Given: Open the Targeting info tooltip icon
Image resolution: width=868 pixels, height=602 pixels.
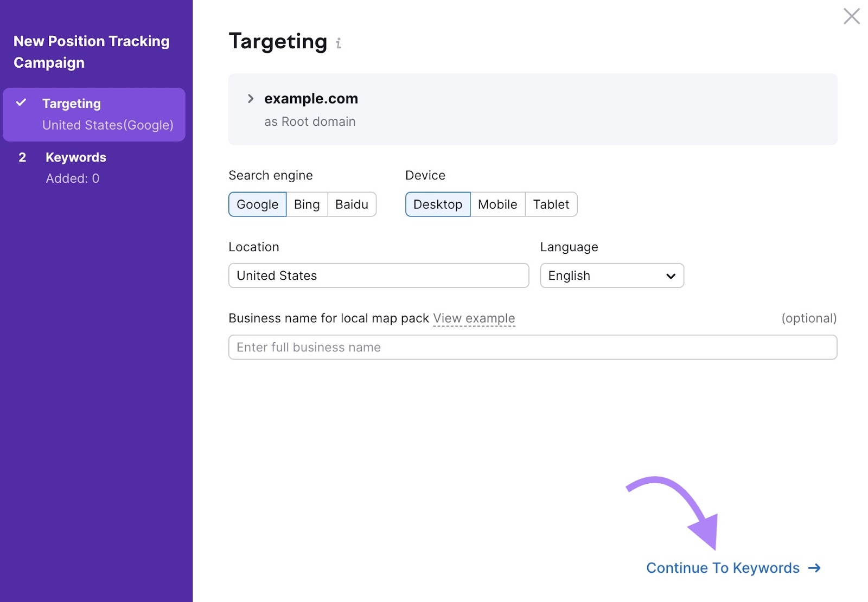Looking at the screenshot, I should click(339, 43).
